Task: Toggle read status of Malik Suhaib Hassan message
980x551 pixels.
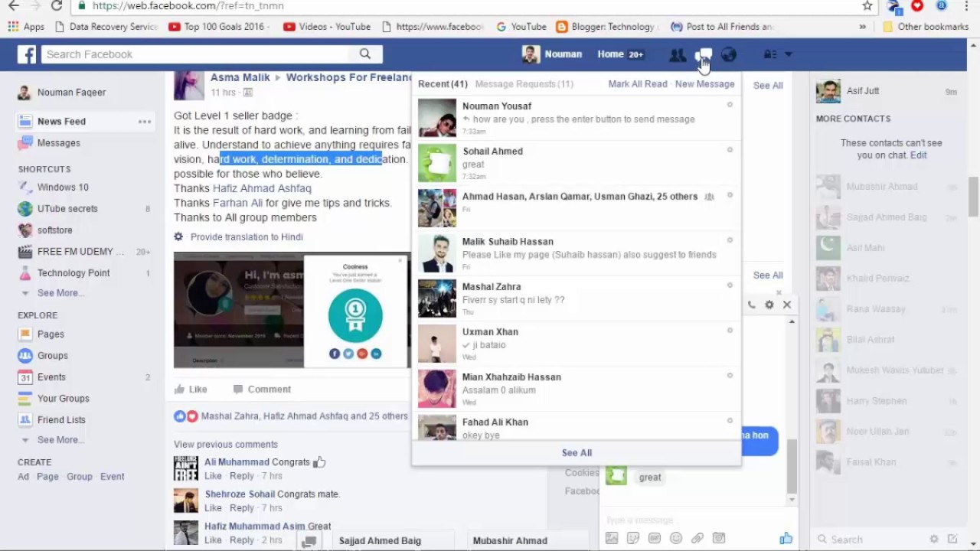Action: (730, 240)
